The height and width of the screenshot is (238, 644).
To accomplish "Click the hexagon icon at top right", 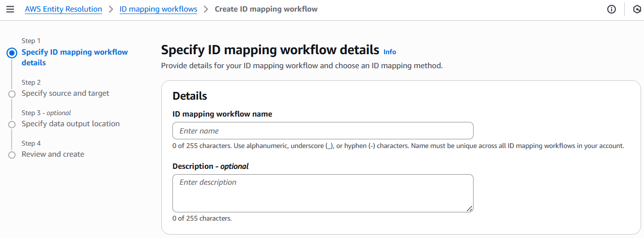I will (637, 9).
